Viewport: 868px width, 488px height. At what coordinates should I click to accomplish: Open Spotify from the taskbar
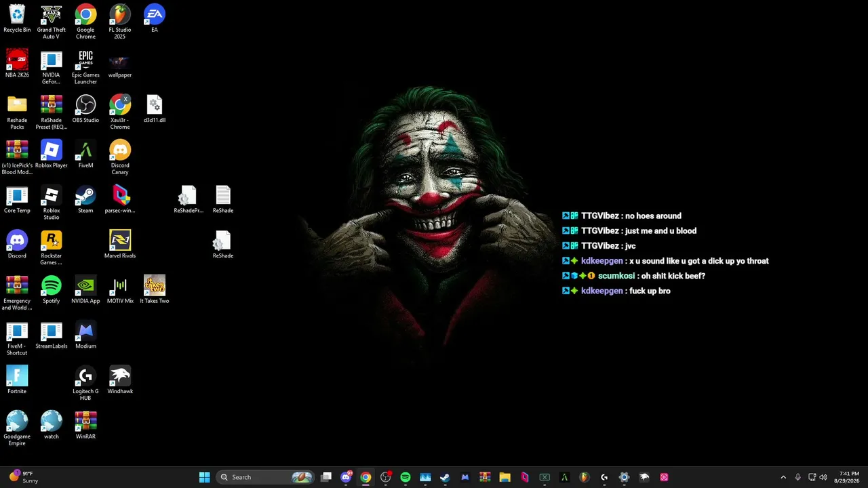pyautogui.click(x=406, y=477)
